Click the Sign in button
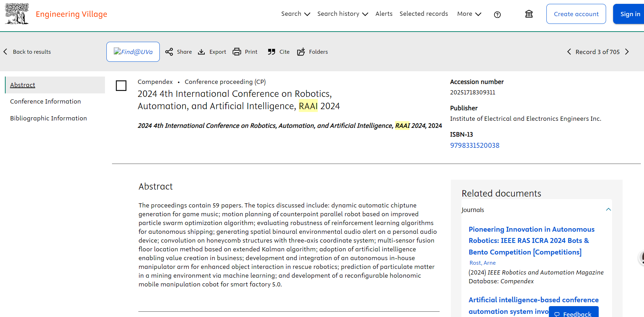 coord(629,14)
